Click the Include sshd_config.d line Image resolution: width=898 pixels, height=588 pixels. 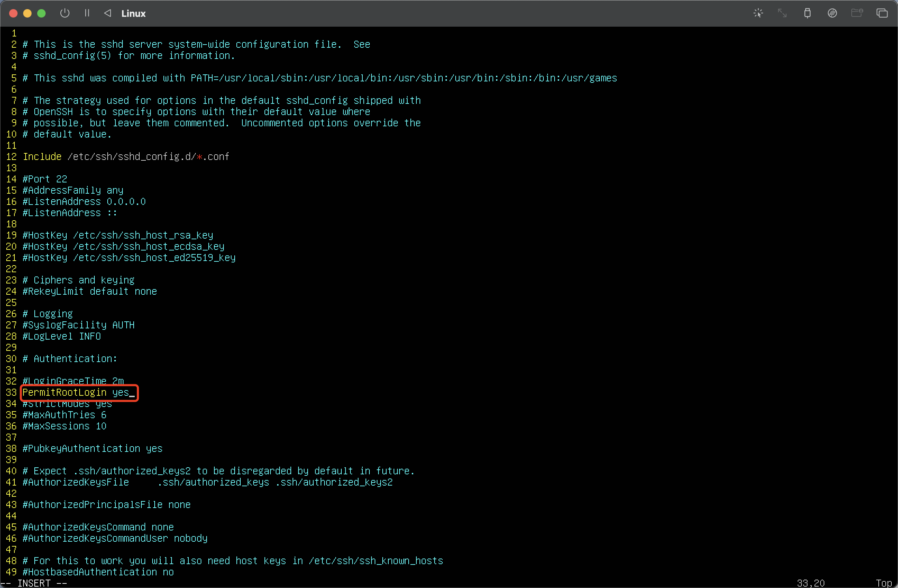tap(126, 156)
